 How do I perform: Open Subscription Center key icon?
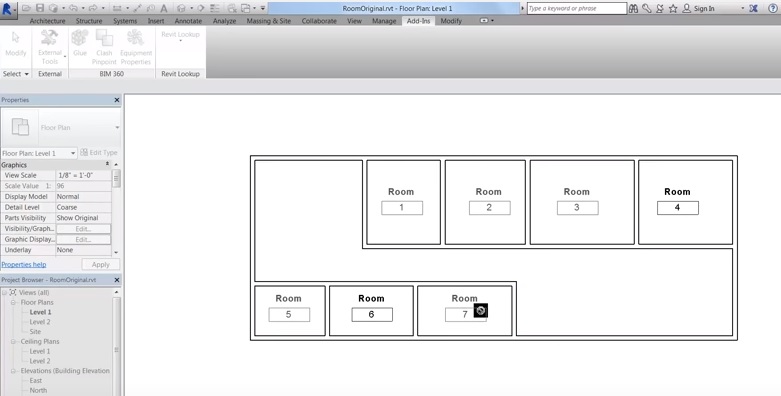tap(647, 8)
